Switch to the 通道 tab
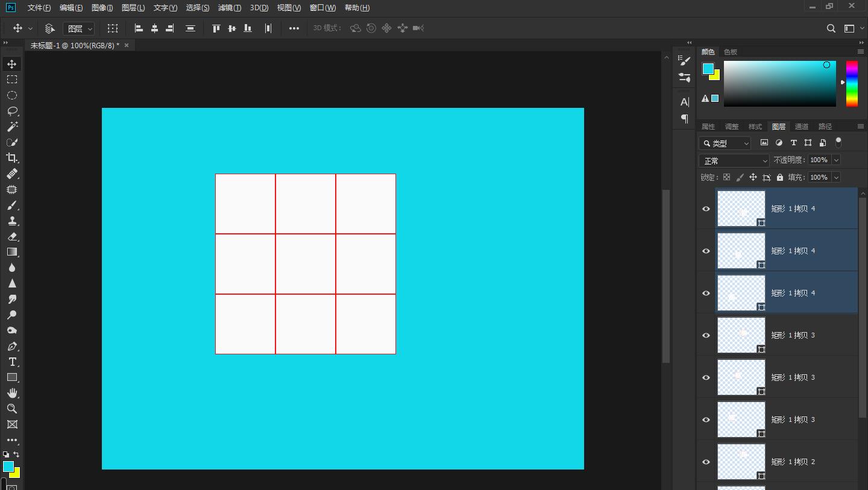Screen dimensions: 868x490 (801, 127)
